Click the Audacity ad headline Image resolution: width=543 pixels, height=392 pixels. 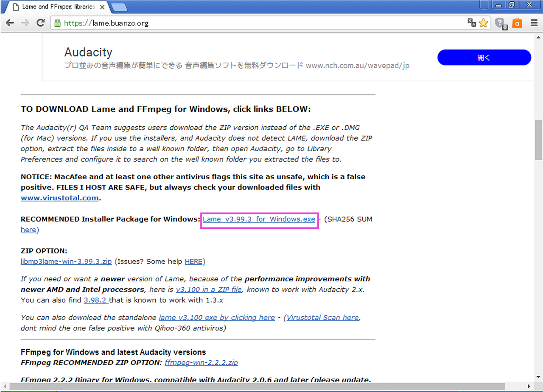click(x=88, y=52)
